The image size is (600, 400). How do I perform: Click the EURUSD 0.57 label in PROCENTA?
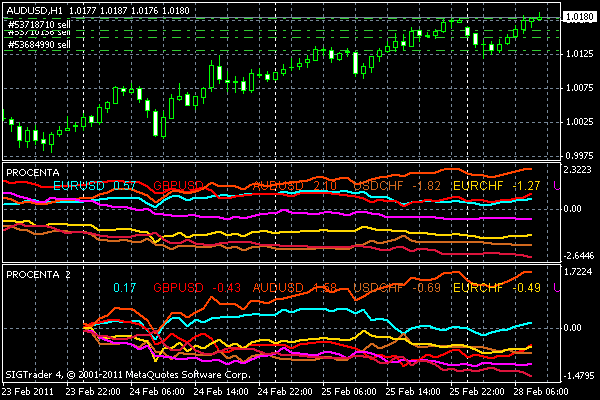point(95,186)
